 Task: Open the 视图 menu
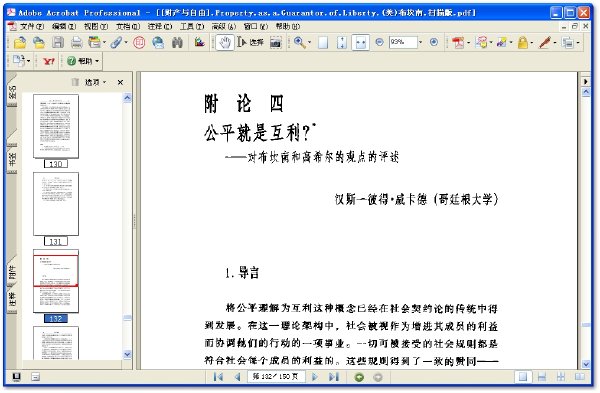click(x=96, y=26)
